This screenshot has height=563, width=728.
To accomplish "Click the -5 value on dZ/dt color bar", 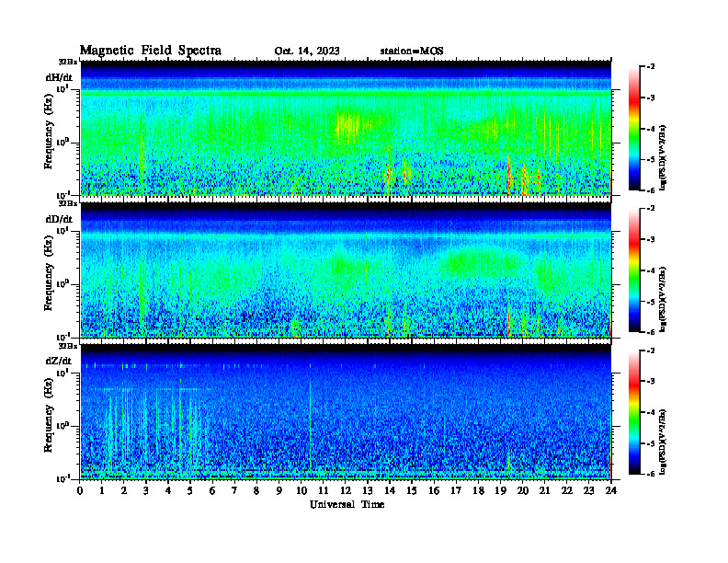I will pyautogui.click(x=651, y=443).
